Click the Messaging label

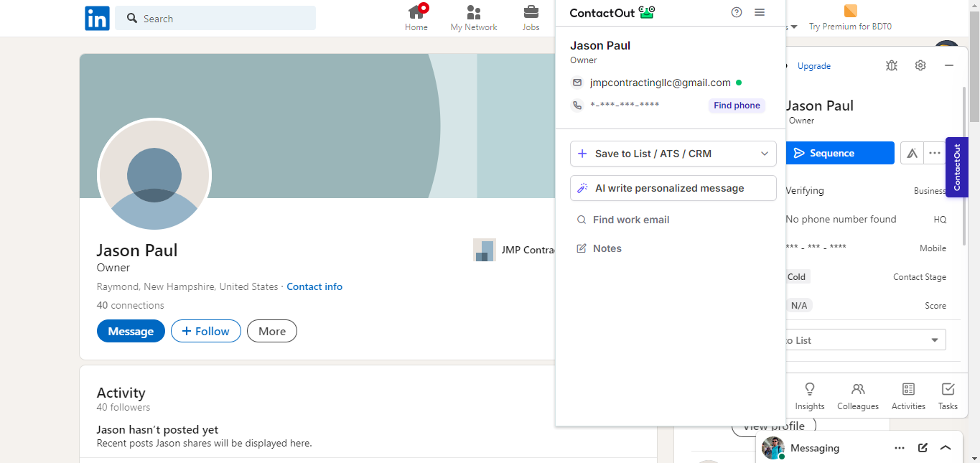pos(815,448)
